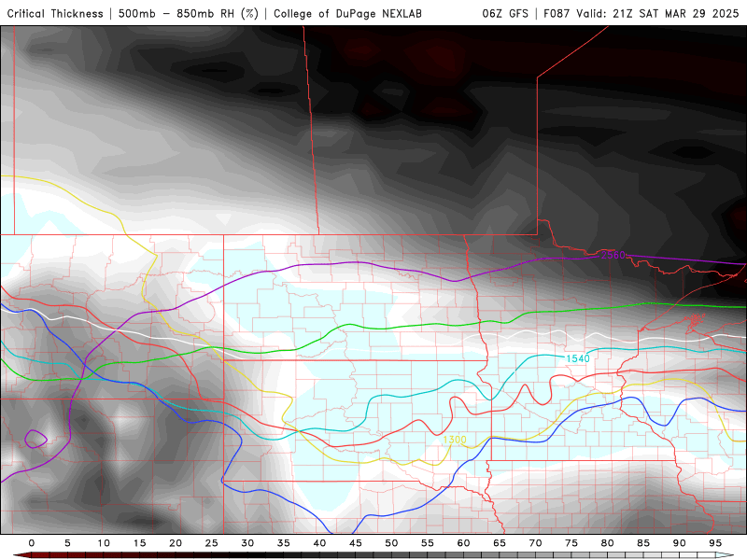Image resolution: width=747 pixels, height=560 pixels.
Task: Select the "30" color scale label
Action: (x=247, y=543)
